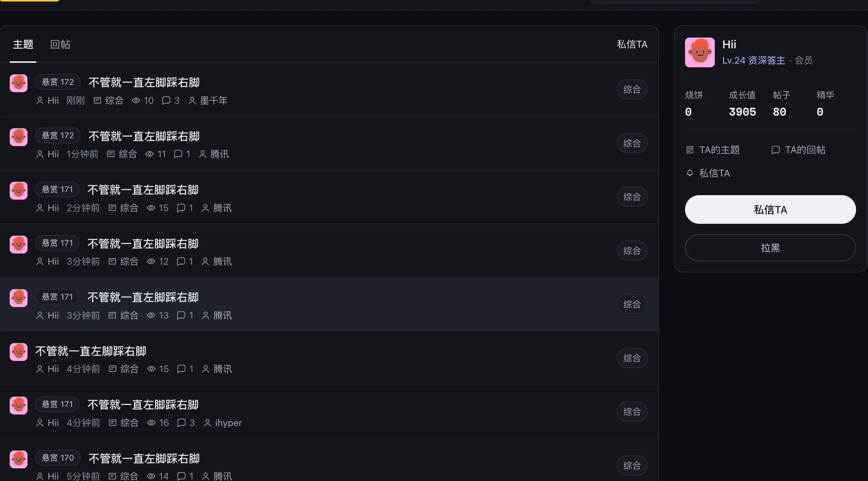868x481 pixels.
Task: Click the 综合 tag on the first post
Action: 632,89
